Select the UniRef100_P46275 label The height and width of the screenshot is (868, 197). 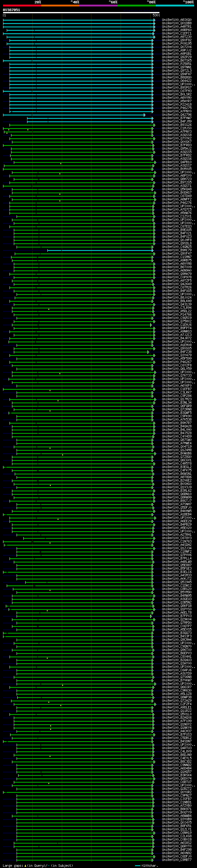point(177,108)
